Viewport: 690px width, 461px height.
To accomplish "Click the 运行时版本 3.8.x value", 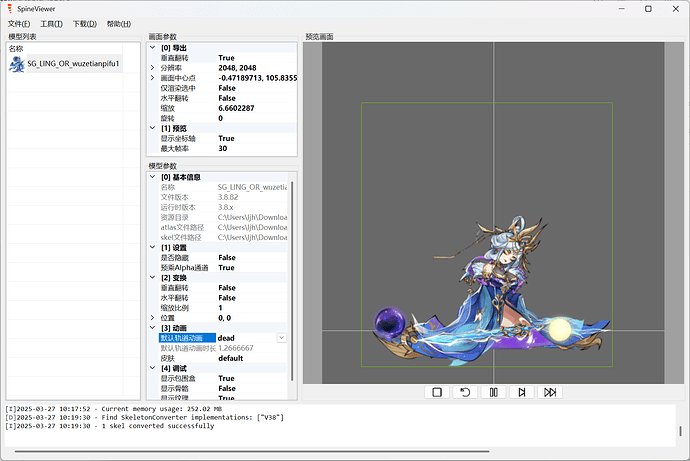I will click(x=225, y=207).
